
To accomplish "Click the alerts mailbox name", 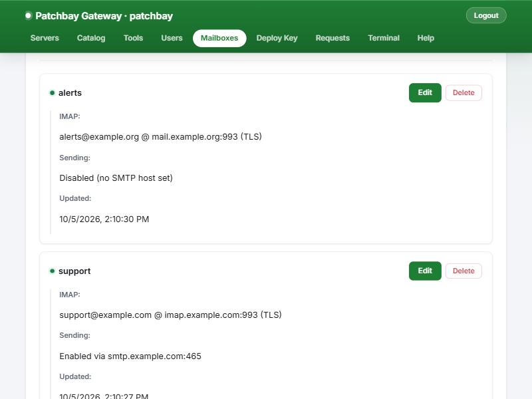I will tap(70, 93).
